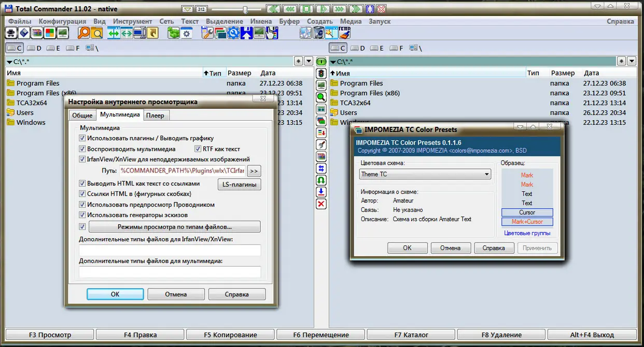
Task: Open the Выделение menu
Action: (x=225, y=21)
